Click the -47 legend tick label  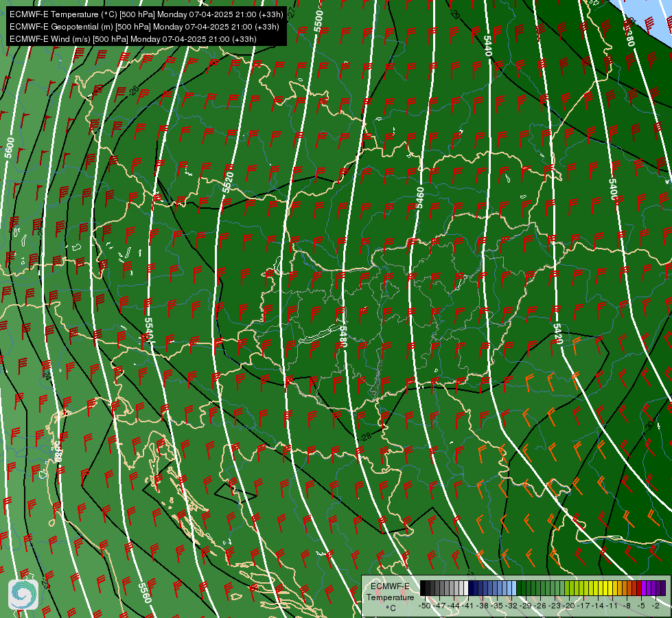(439, 606)
